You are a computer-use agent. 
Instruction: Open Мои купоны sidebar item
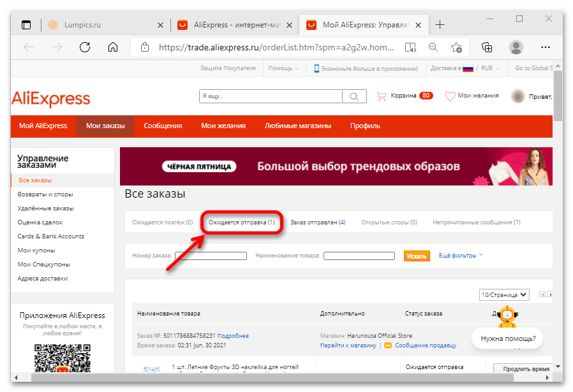coord(36,250)
